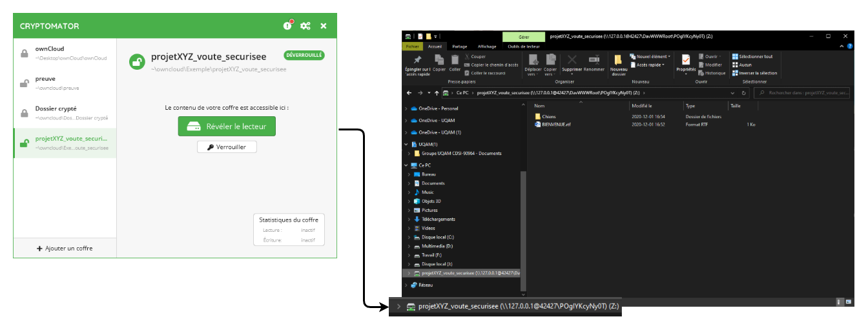Click Ajouter un coffre button
Viewport: 868px width, 330px height.
click(65, 248)
